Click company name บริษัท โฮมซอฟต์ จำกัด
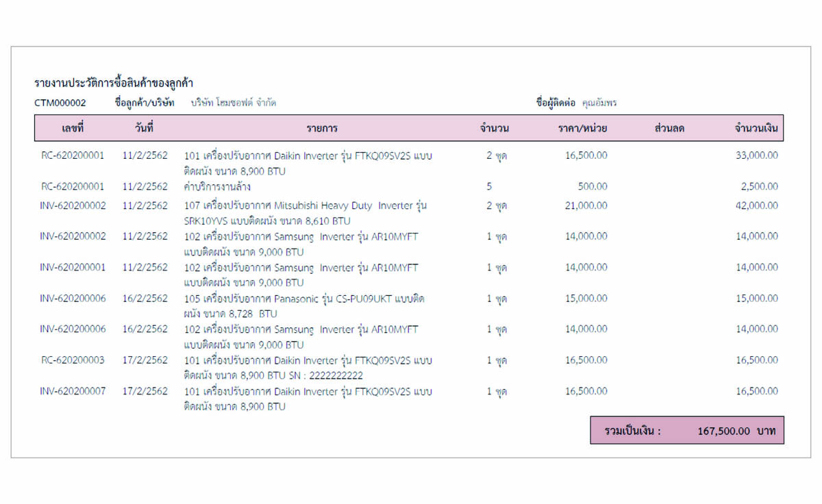This screenshot has width=822, height=504. (234, 103)
